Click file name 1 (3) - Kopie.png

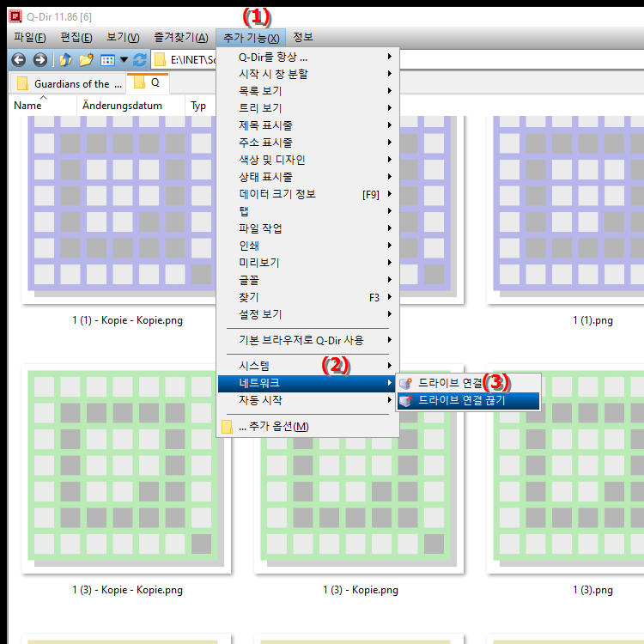click(360, 590)
